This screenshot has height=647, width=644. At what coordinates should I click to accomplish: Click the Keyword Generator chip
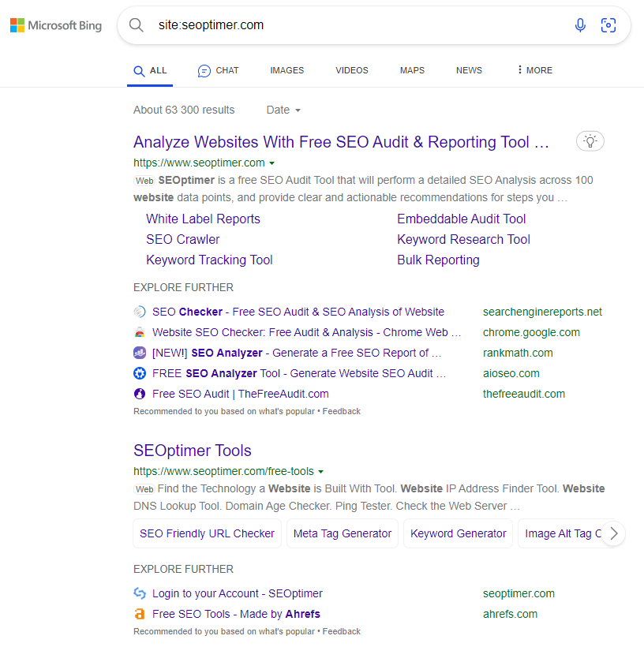pos(458,533)
